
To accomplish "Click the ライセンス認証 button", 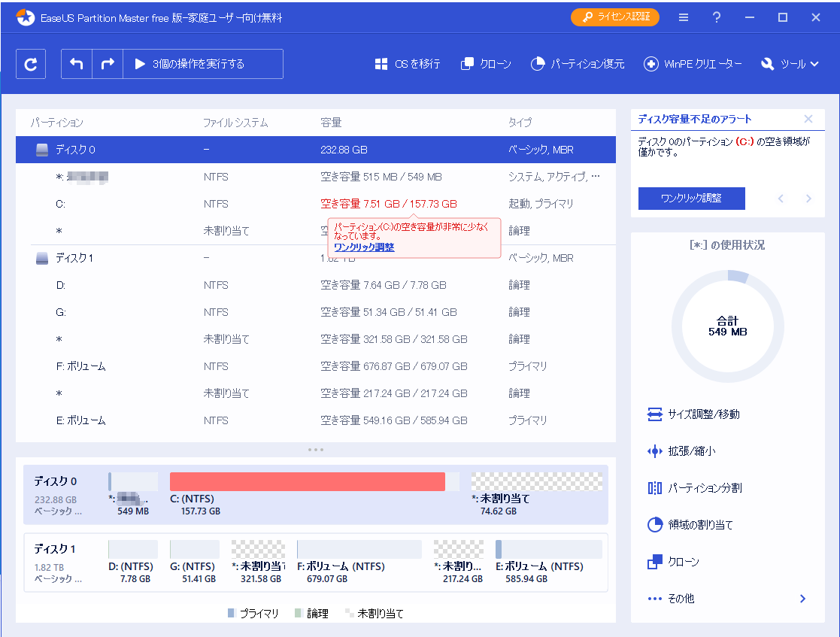I will pos(615,17).
